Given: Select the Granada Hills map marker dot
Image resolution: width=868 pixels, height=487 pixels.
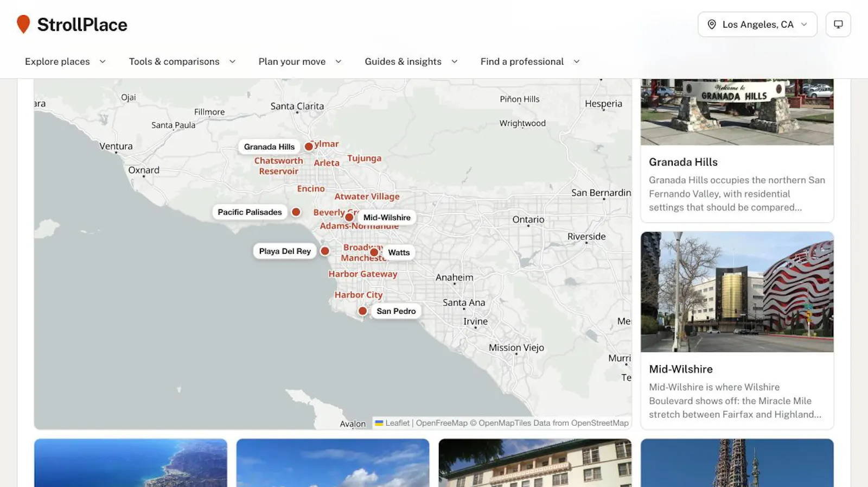Looking at the screenshot, I should pyautogui.click(x=309, y=147).
